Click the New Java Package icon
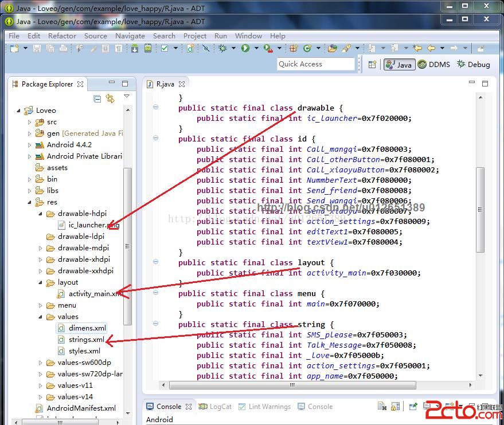This screenshot has height=425, width=504. [294, 49]
